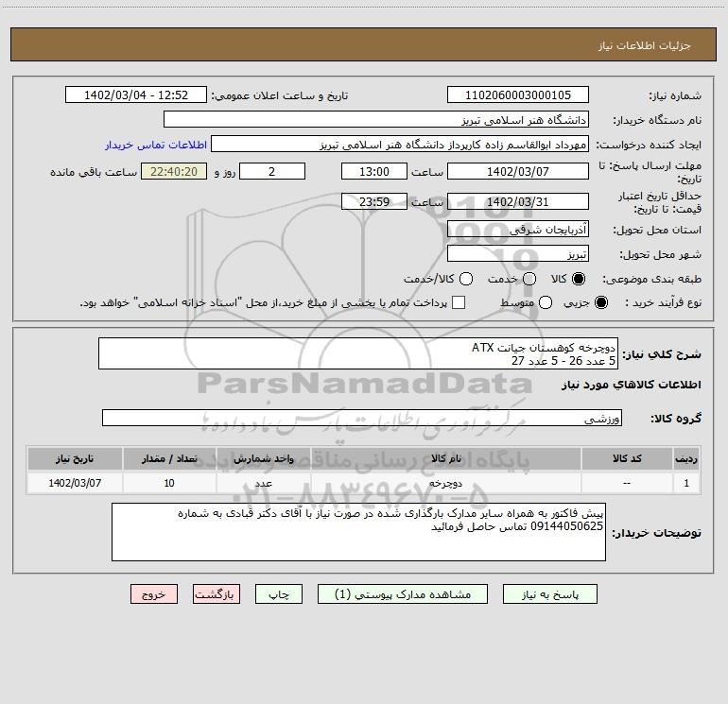The height and width of the screenshot is (704, 728).
Task: Click the remaining days field '2'
Action: click(272, 171)
